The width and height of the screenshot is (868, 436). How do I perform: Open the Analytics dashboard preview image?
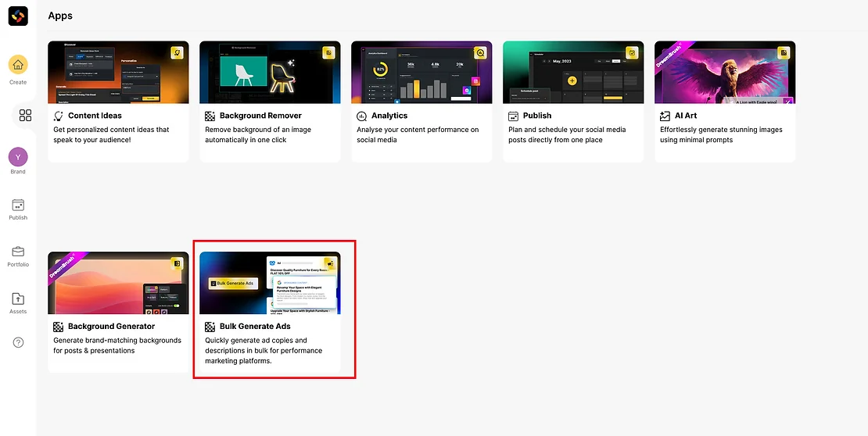[421, 73]
